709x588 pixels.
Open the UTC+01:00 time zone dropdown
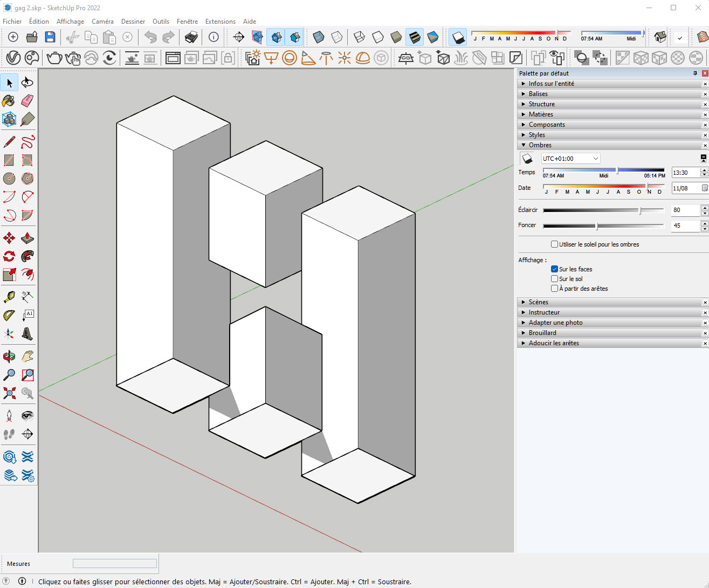pyautogui.click(x=570, y=159)
